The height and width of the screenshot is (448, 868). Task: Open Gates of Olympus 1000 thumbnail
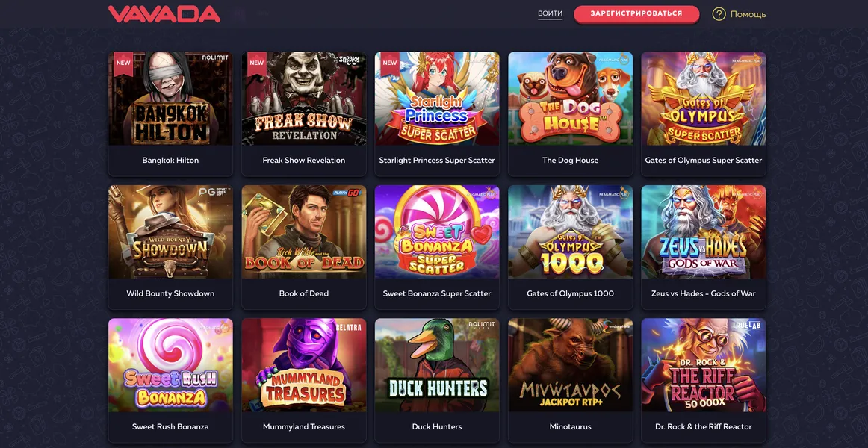570,231
